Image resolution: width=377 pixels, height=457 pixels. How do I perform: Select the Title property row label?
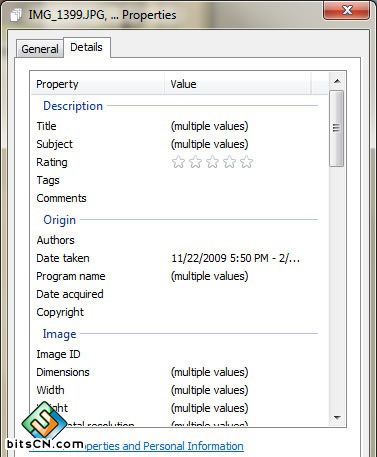46,126
